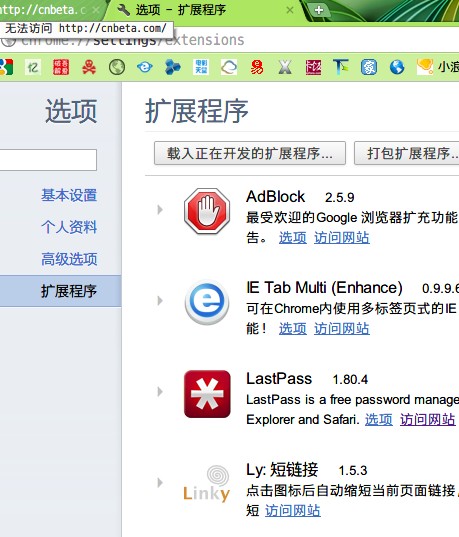Open AdBlock's 访问网站 link

click(x=342, y=237)
